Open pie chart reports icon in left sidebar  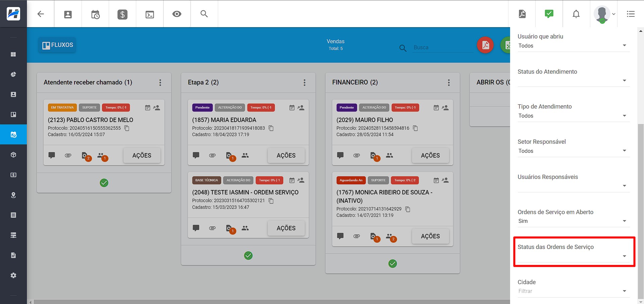13,74
